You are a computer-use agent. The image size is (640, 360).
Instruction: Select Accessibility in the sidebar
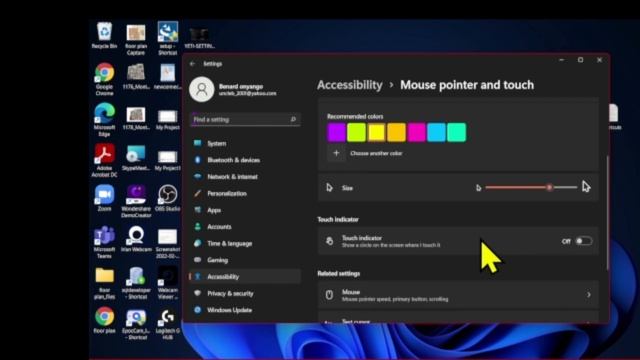pyautogui.click(x=245, y=277)
